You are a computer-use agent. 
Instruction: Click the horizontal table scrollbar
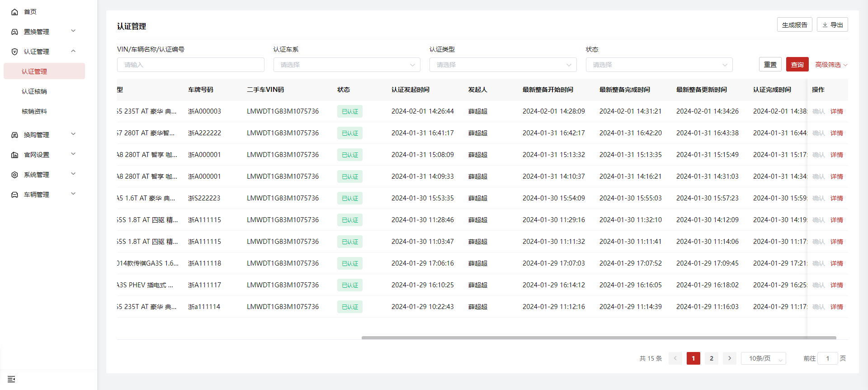click(599, 338)
